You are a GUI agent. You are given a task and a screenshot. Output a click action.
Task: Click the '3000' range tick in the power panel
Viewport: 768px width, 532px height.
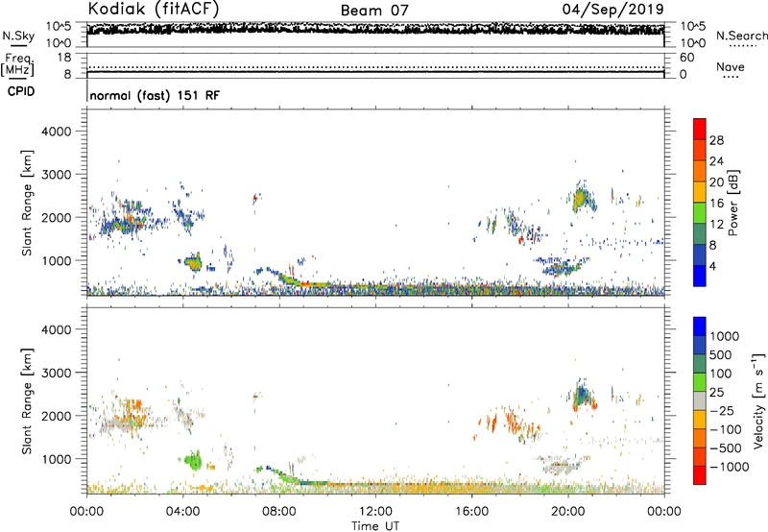pos(57,175)
